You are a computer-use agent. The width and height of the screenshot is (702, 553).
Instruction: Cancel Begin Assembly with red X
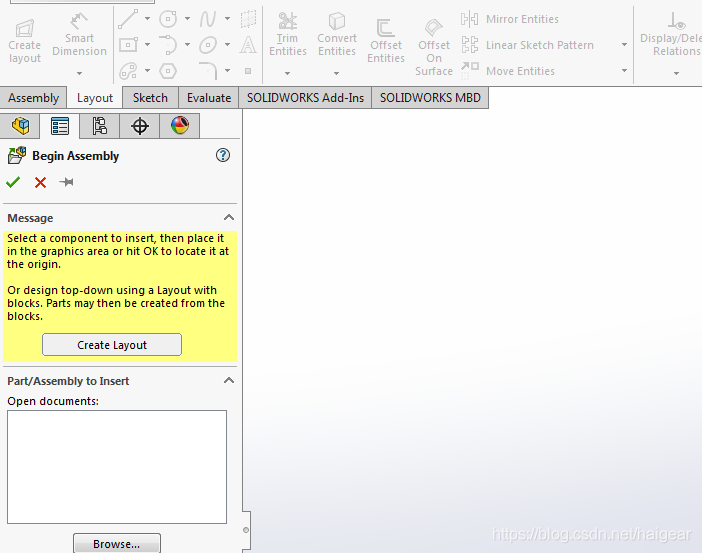(x=40, y=182)
